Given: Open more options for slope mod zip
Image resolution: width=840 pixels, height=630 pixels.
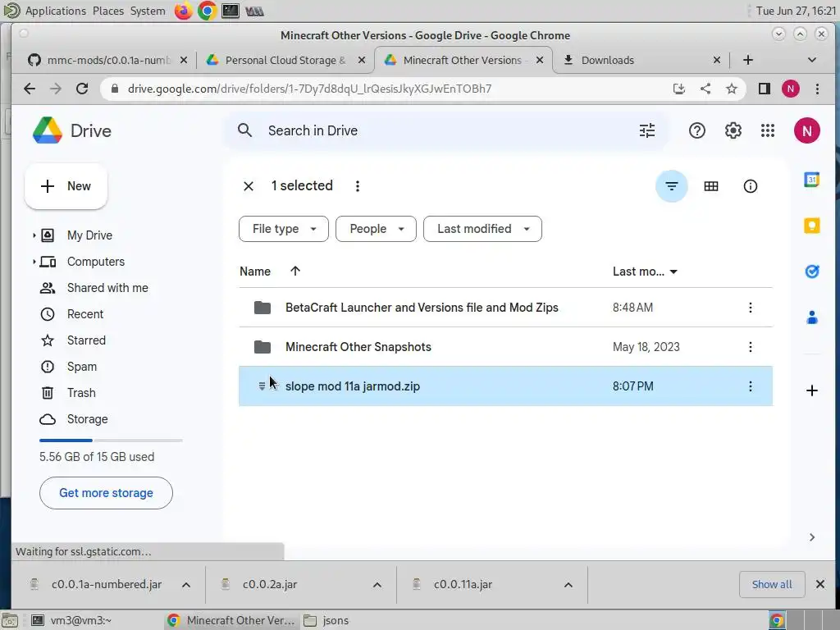Looking at the screenshot, I should coord(750,386).
